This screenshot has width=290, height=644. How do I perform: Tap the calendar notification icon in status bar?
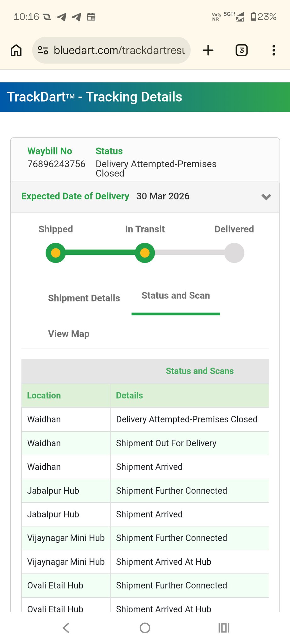pyautogui.click(x=91, y=17)
